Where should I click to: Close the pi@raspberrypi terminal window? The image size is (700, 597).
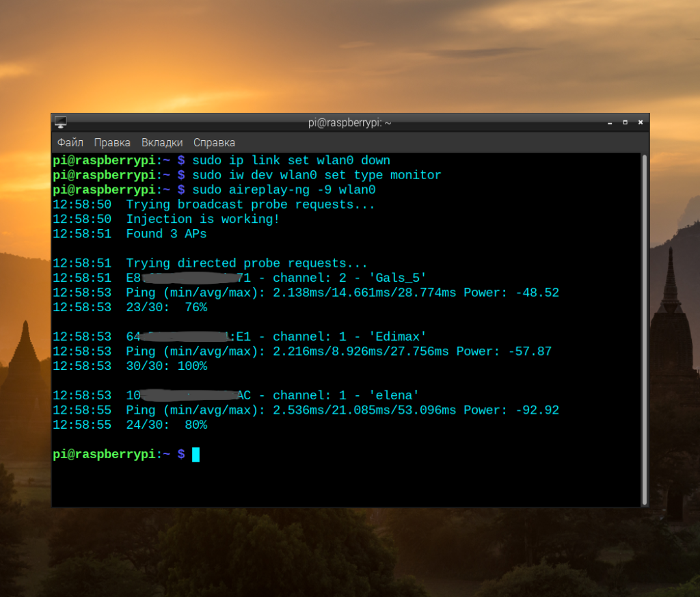[641, 122]
